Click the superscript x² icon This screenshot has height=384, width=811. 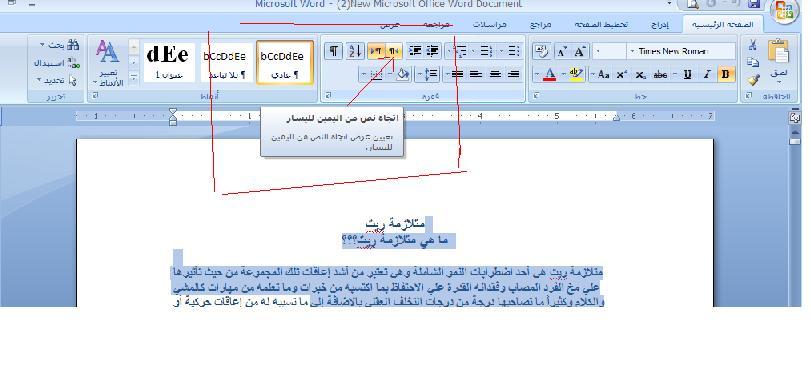(622, 75)
